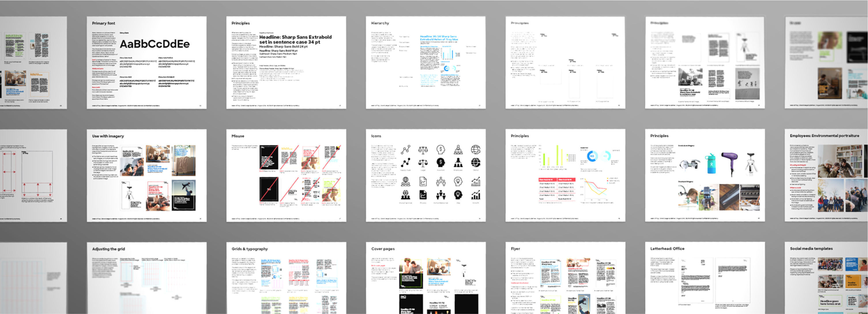The height and width of the screenshot is (314, 868).
Task: Click the 'AaBbCcDdEe' font sample text
Action: (x=155, y=44)
